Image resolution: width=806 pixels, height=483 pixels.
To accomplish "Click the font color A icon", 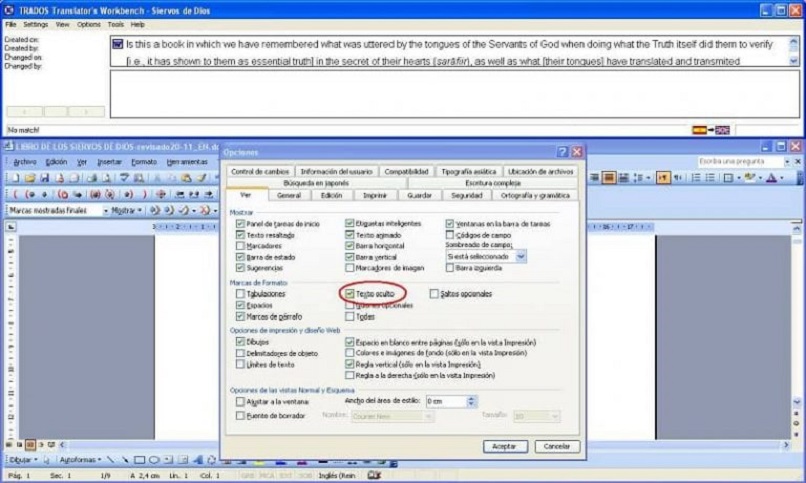I will pos(772,178).
